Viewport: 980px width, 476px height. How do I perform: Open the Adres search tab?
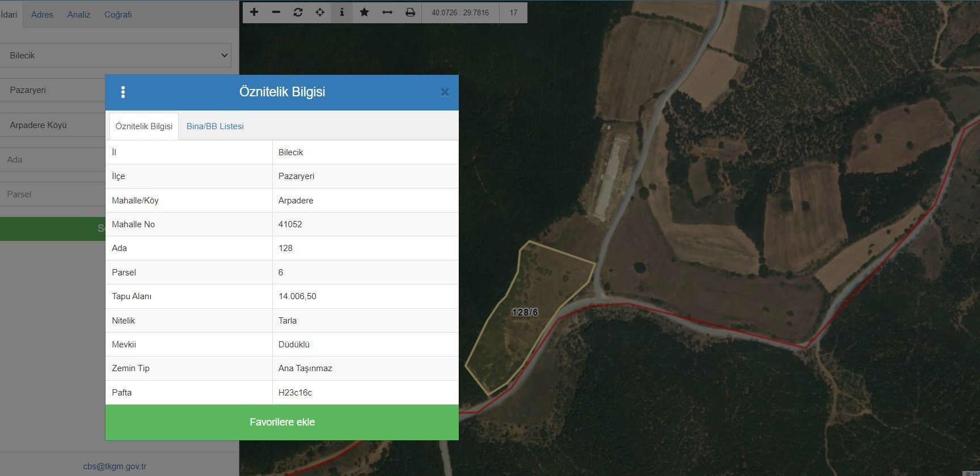(x=42, y=15)
